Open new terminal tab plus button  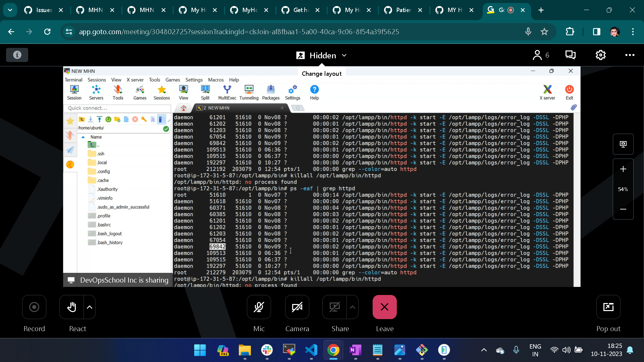298,108
